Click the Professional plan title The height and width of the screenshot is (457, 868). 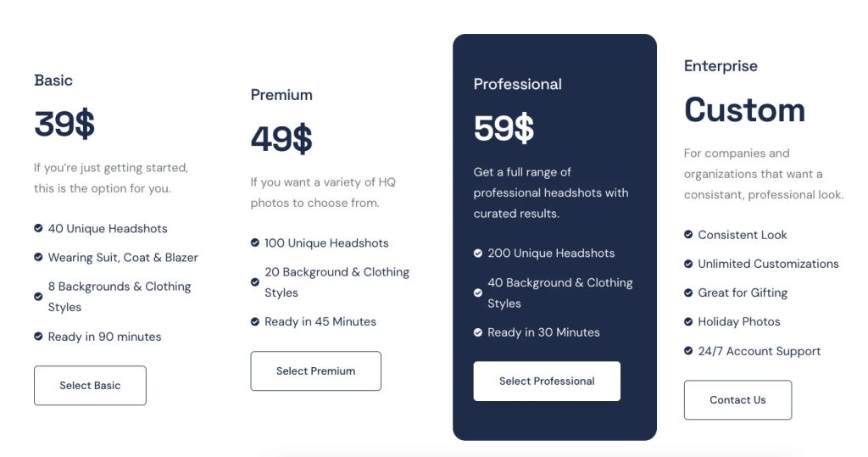[x=517, y=84]
